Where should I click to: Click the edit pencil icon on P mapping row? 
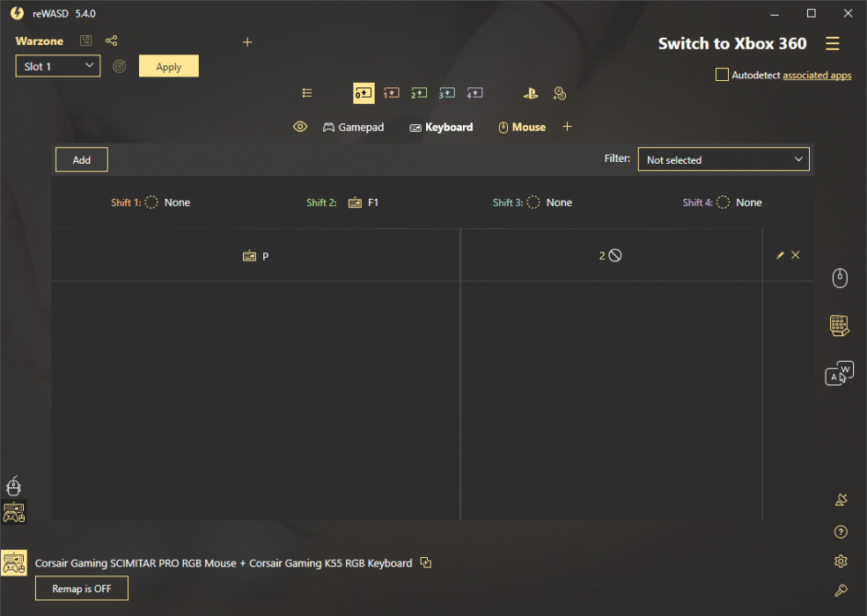pos(780,255)
